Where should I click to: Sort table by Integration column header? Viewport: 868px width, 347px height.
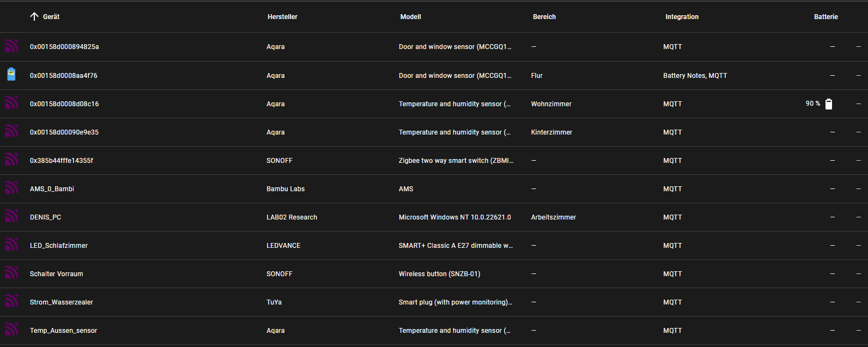coord(682,17)
